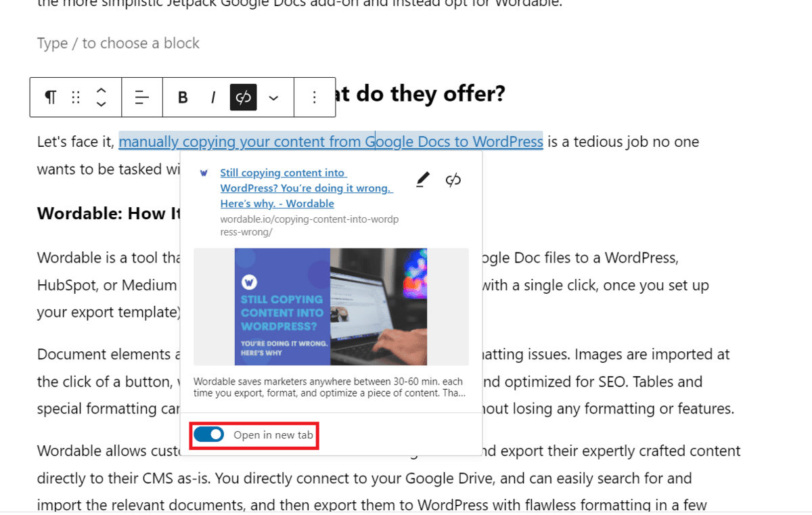Open the block options three-dot menu
The height and width of the screenshot is (515, 812).
[314, 97]
